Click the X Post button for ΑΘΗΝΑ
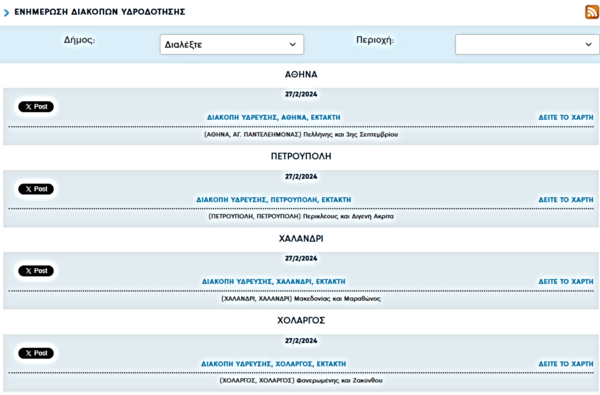Viewport: 600px width, 395px height. pos(36,107)
